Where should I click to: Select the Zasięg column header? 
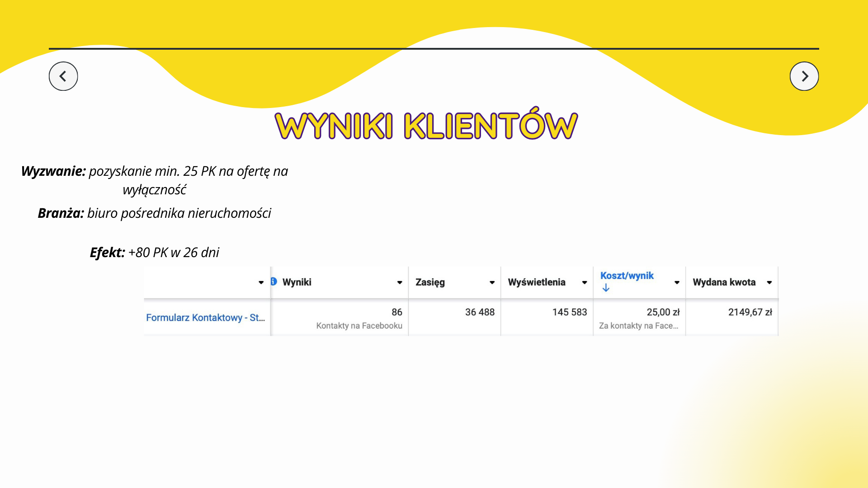coord(430,282)
